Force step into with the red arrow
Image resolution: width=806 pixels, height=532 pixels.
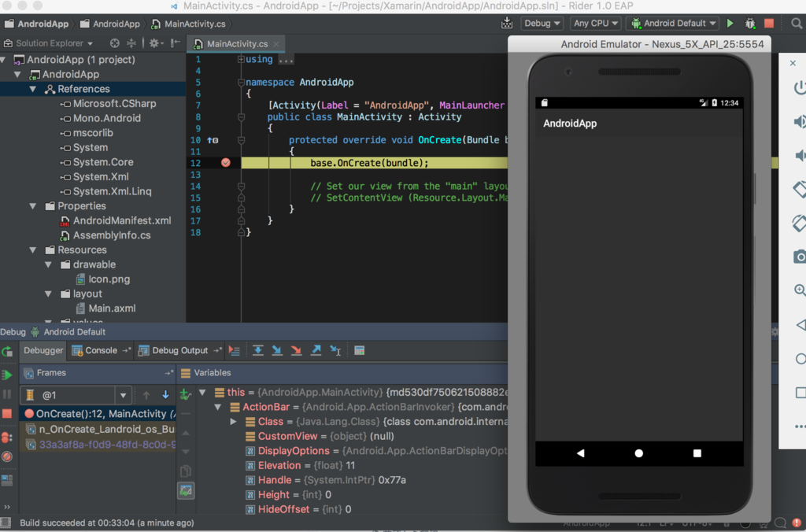coord(296,350)
